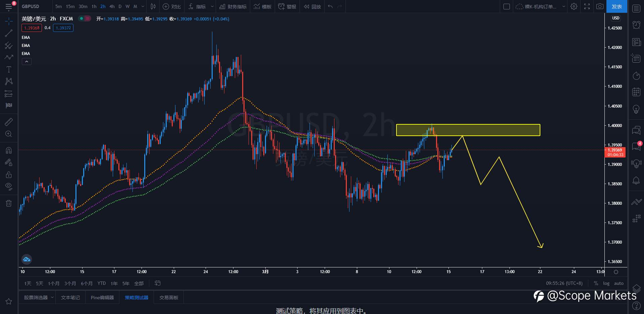This screenshot has width=644, height=314.
Task: Open the chart patterns tool
Action: pyautogui.click(x=9, y=81)
